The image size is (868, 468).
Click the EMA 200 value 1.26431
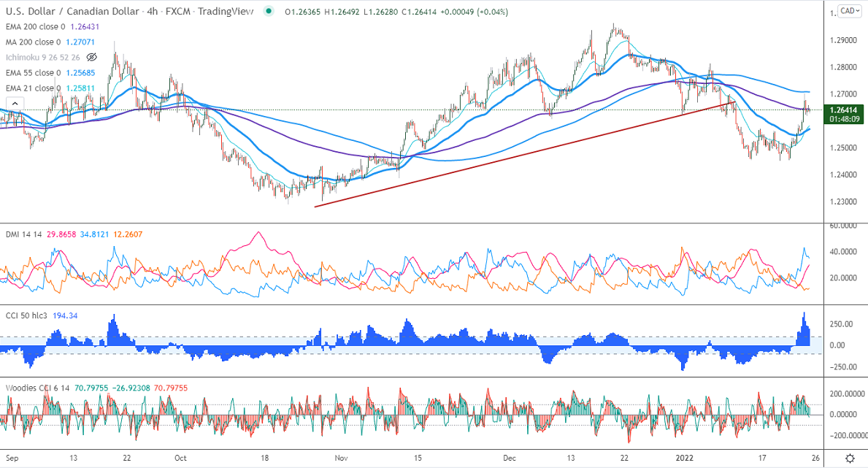pyautogui.click(x=85, y=26)
